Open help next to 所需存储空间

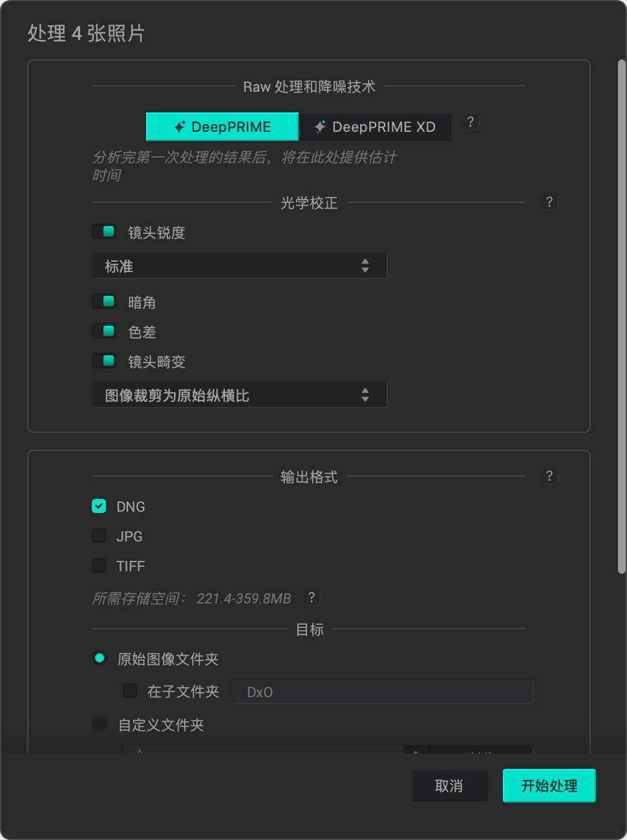(312, 598)
